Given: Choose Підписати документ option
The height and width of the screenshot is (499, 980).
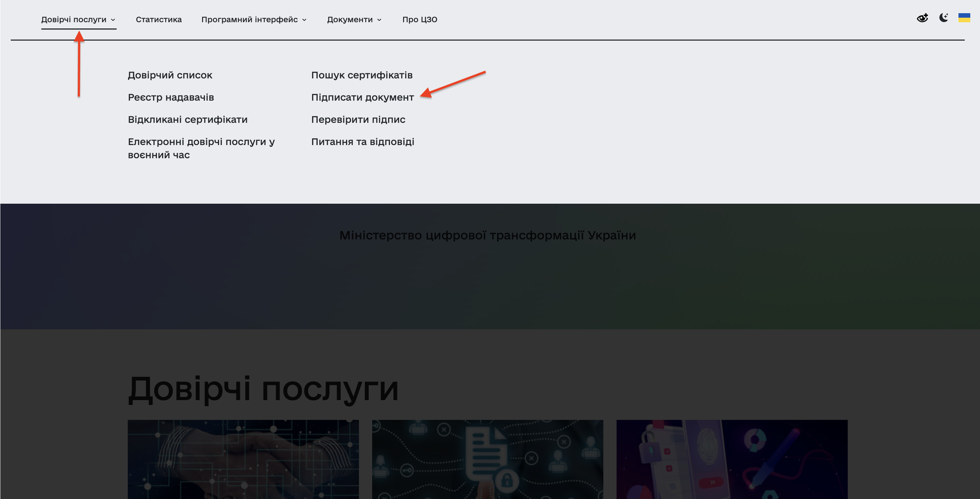Looking at the screenshot, I should coord(362,98).
